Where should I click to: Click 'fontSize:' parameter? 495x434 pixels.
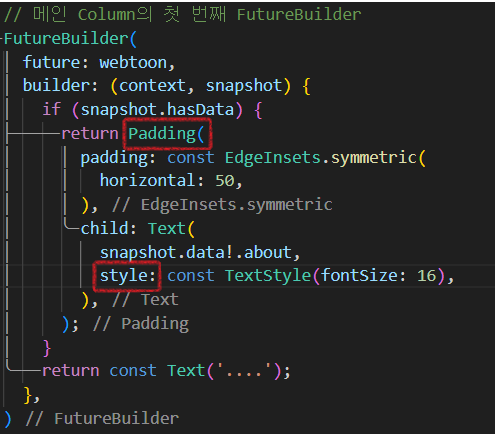[363, 276]
